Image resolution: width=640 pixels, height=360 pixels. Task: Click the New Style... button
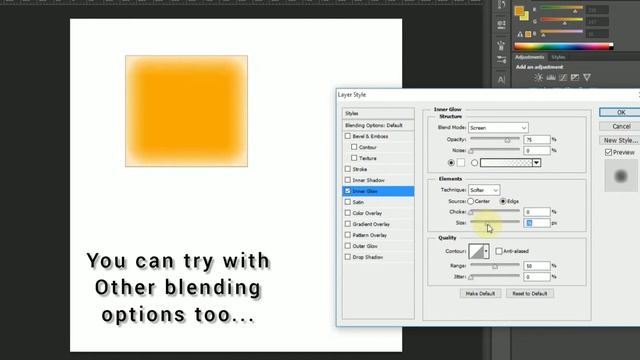(620, 140)
